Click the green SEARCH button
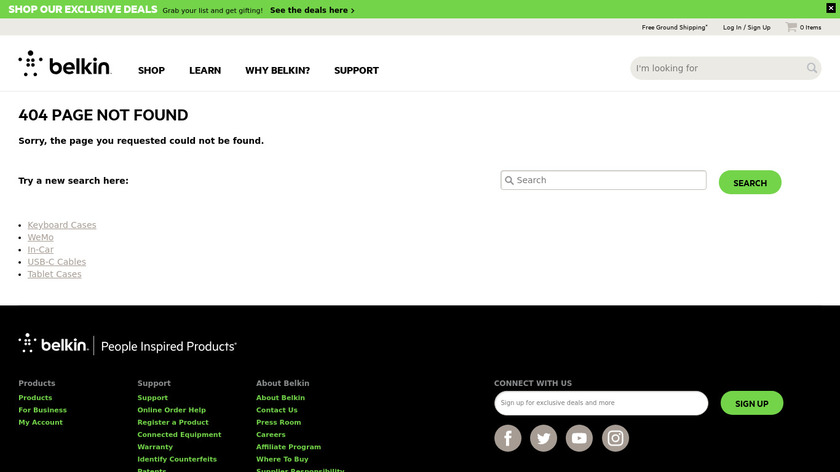The image size is (840, 472). coord(749,182)
